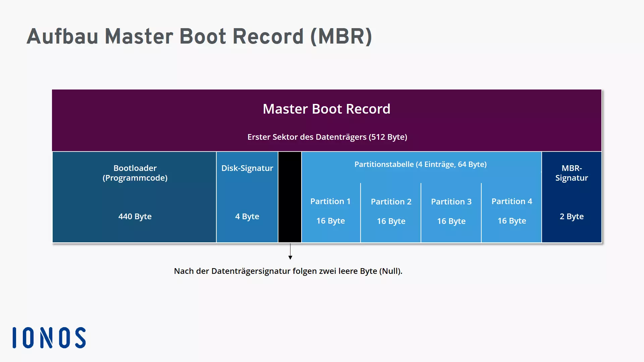Select the "Partition 4" label
The height and width of the screenshot is (362, 644).
pos(512,201)
